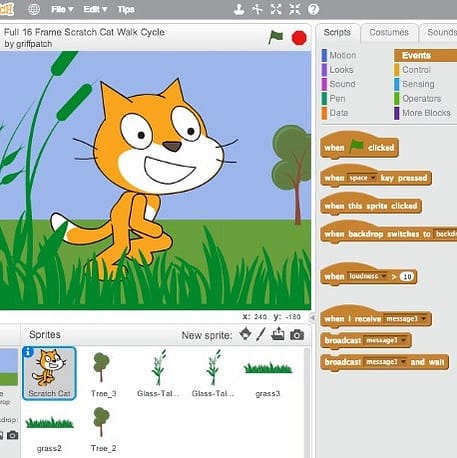Select the first Glass-Tal sprite thumbnail

pos(158,373)
